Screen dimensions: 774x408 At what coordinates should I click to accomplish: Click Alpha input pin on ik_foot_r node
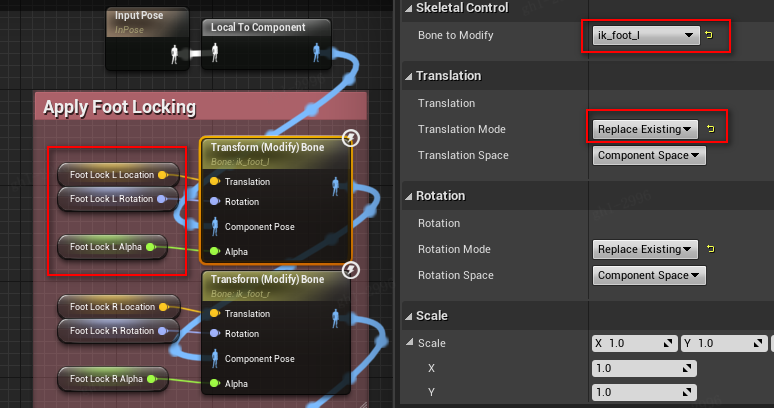[213, 383]
